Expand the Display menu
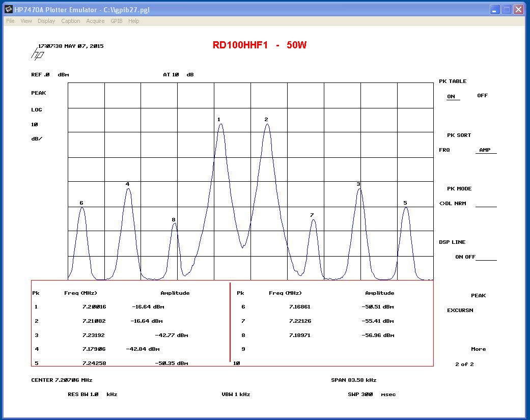 [46, 21]
